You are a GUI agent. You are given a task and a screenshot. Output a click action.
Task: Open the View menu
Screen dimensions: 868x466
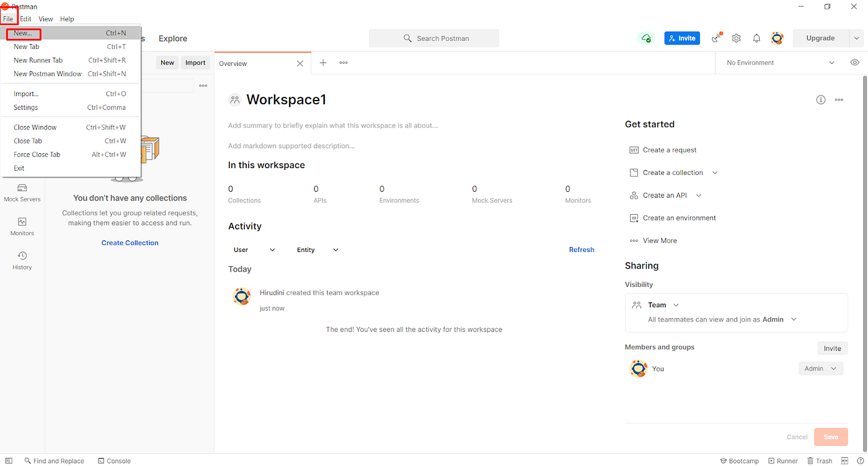(46, 19)
